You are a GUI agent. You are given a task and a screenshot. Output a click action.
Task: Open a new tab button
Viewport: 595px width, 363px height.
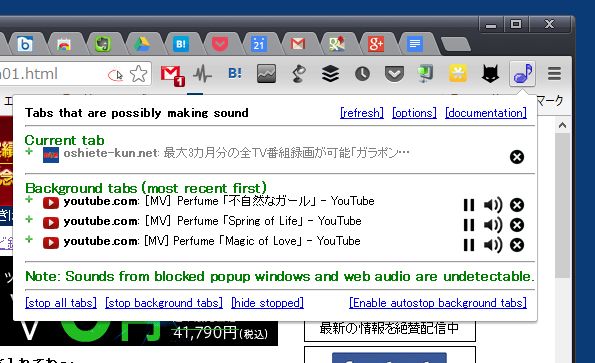(456, 44)
